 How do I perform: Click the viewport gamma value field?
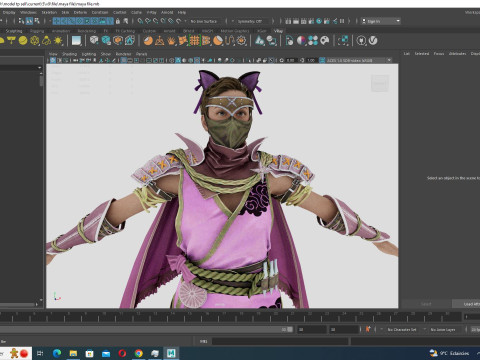(311, 60)
